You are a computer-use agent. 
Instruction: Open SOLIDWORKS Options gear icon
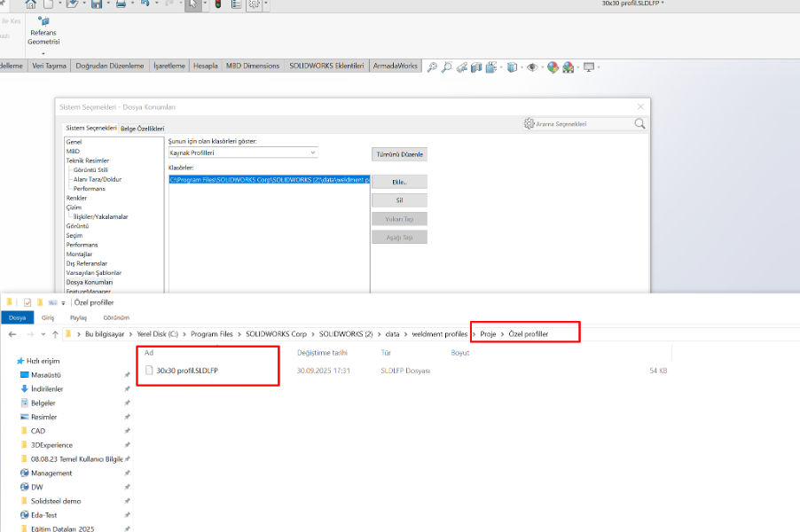254,4
